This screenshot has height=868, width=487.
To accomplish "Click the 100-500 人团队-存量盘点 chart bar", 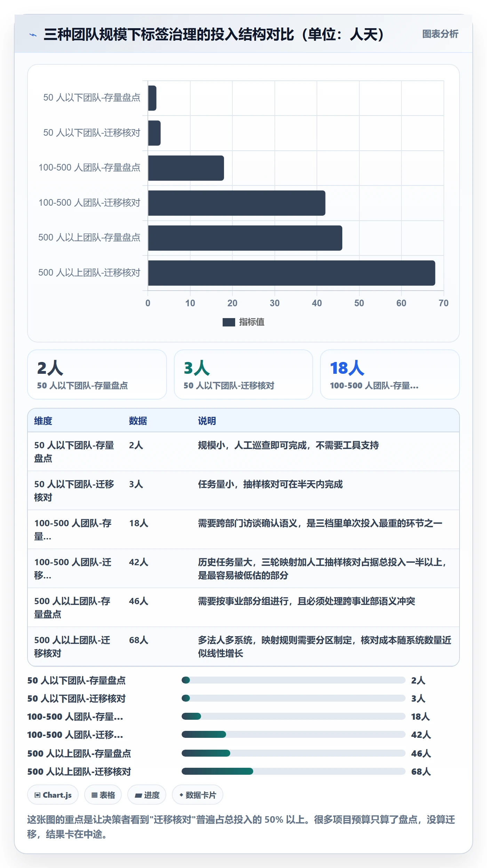I will pos(186,168).
